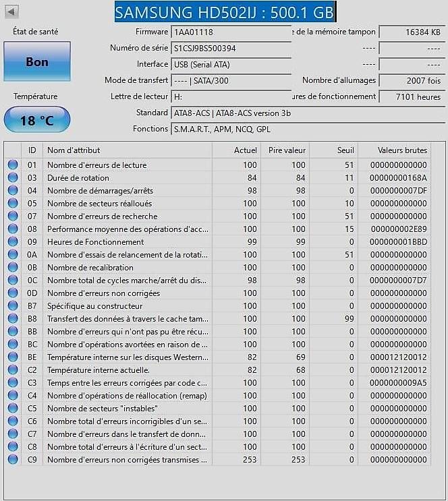This screenshot has width=448, height=501.
Task: Select row 'Heures de Fonctionnement'
Action: coord(218,241)
